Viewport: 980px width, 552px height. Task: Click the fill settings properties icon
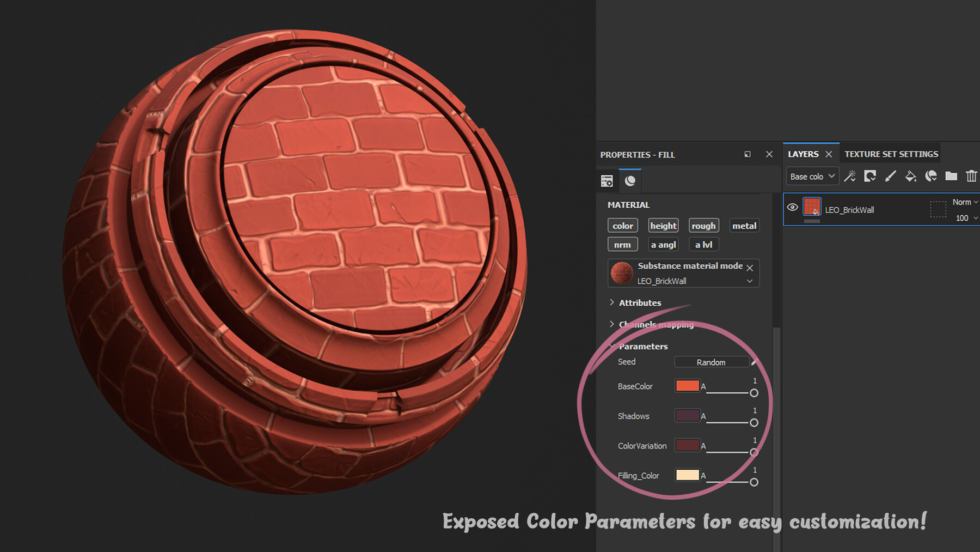(x=607, y=180)
